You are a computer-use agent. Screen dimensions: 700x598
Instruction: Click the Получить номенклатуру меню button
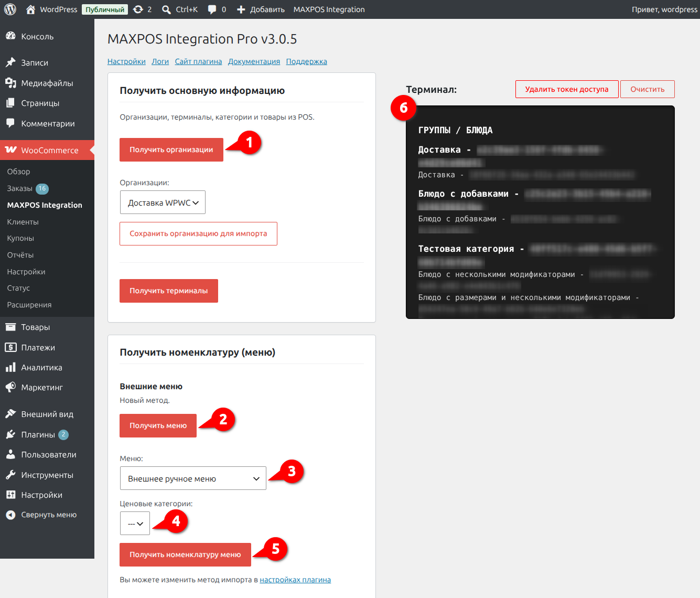pyautogui.click(x=185, y=554)
